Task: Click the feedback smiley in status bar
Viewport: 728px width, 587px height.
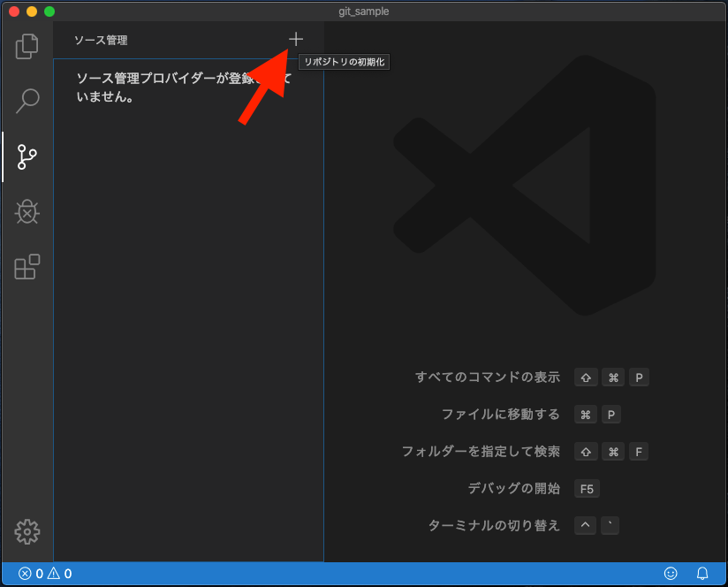Action: click(x=671, y=574)
